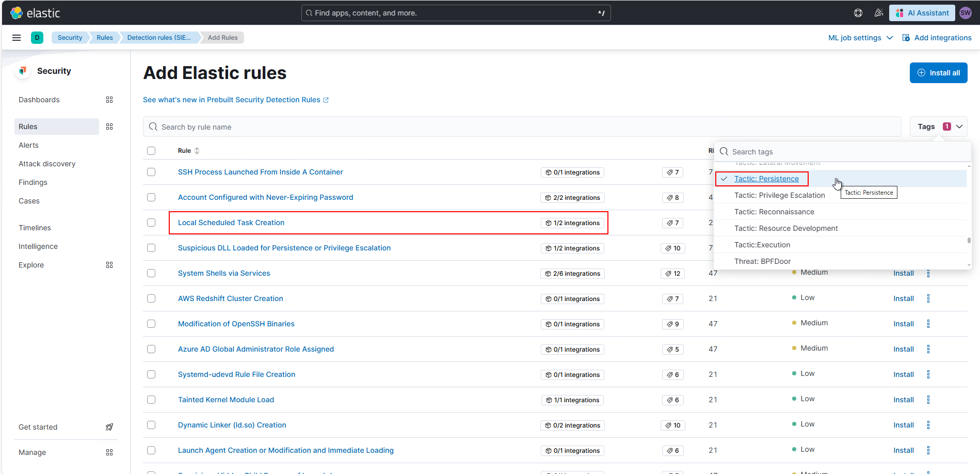
Task: Open Timelines in the sidebar
Action: point(35,228)
